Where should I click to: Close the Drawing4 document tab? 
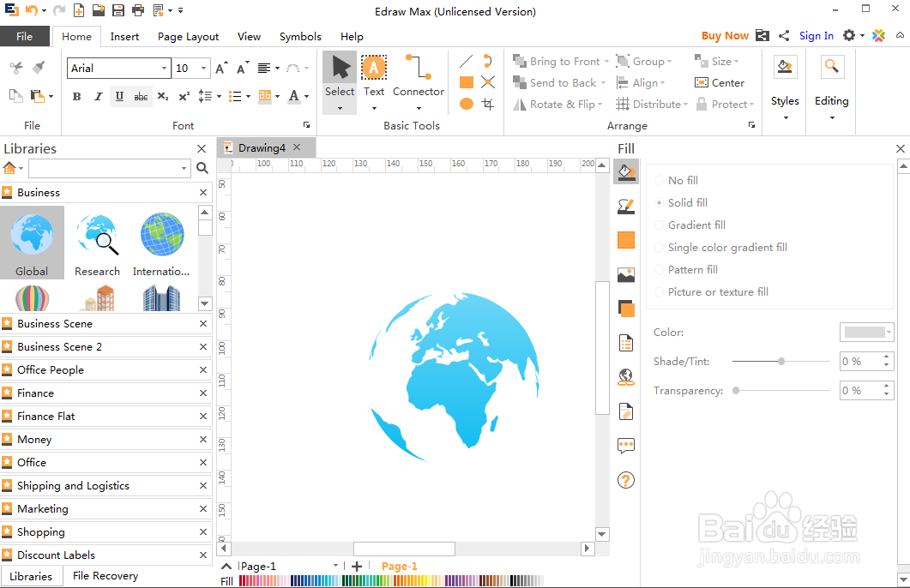pyautogui.click(x=297, y=147)
